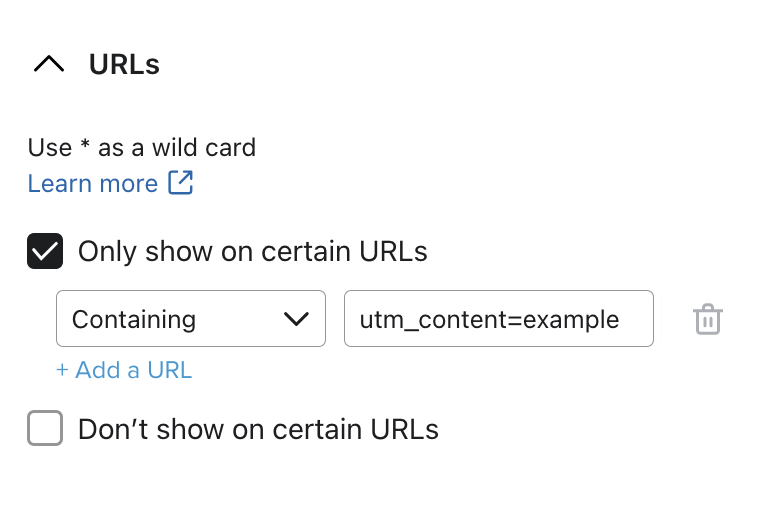Focus the utm_content=example URL field
Image resolution: width=778 pixels, height=532 pixels.
click(498, 319)
